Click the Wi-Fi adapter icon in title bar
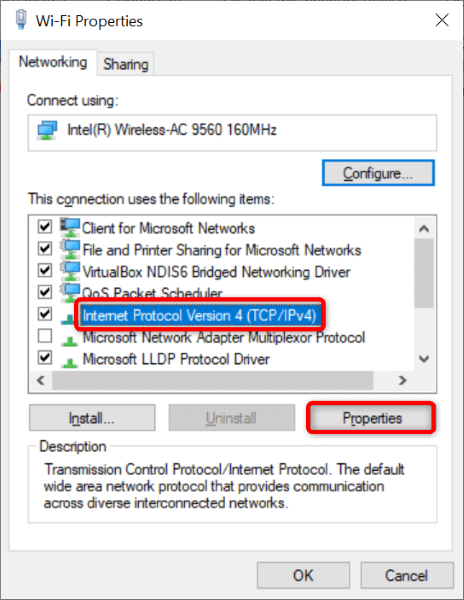 pyautogui.click(x=21, y=20)
